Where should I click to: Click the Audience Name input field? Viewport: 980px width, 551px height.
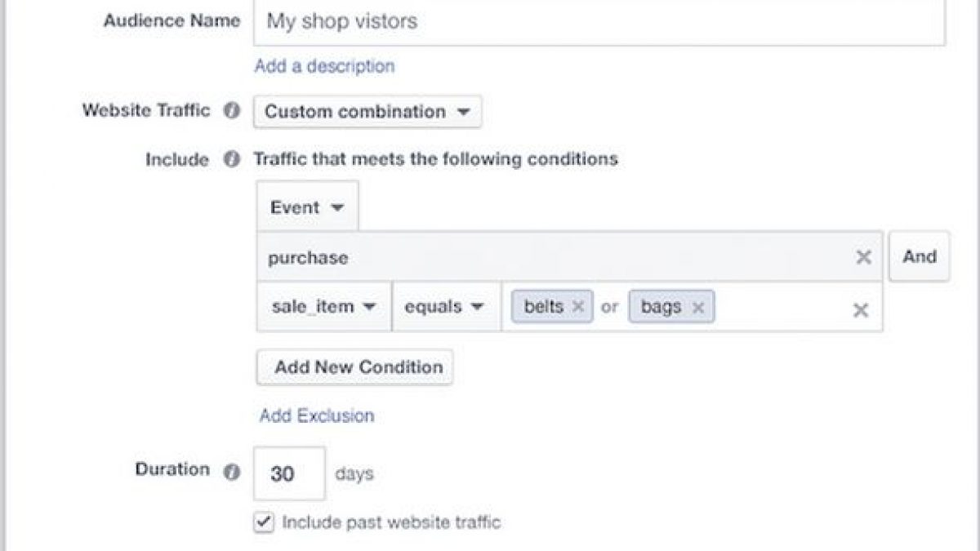(599, 22)
